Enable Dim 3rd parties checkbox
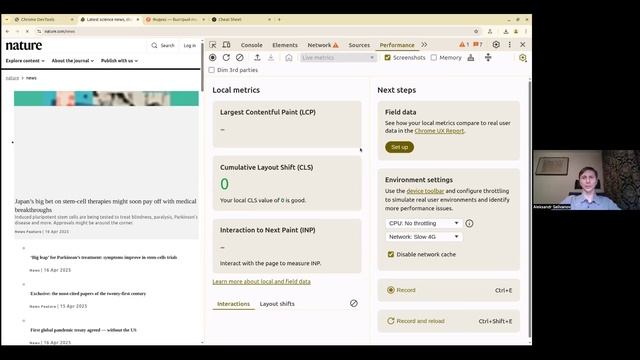This screenshot has width=640, height=360. [211, 70]
